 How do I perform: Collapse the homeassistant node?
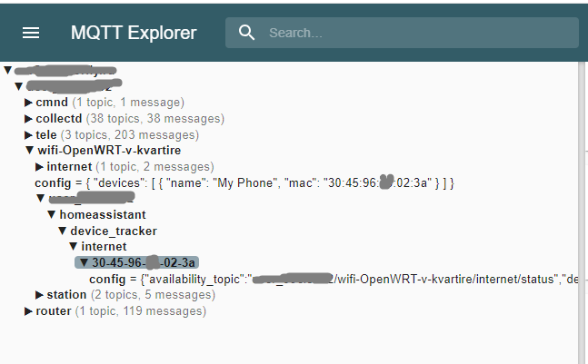[51, 215]
